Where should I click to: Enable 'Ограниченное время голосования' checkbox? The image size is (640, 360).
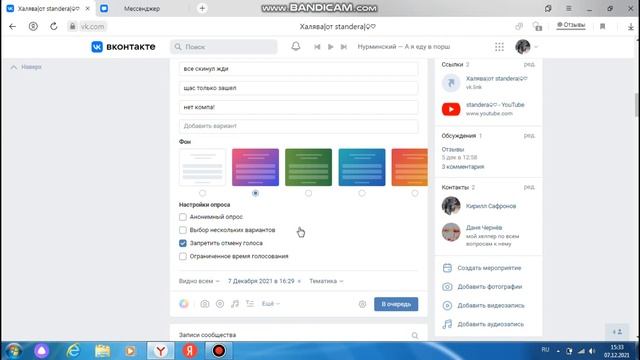coord(183,256)
